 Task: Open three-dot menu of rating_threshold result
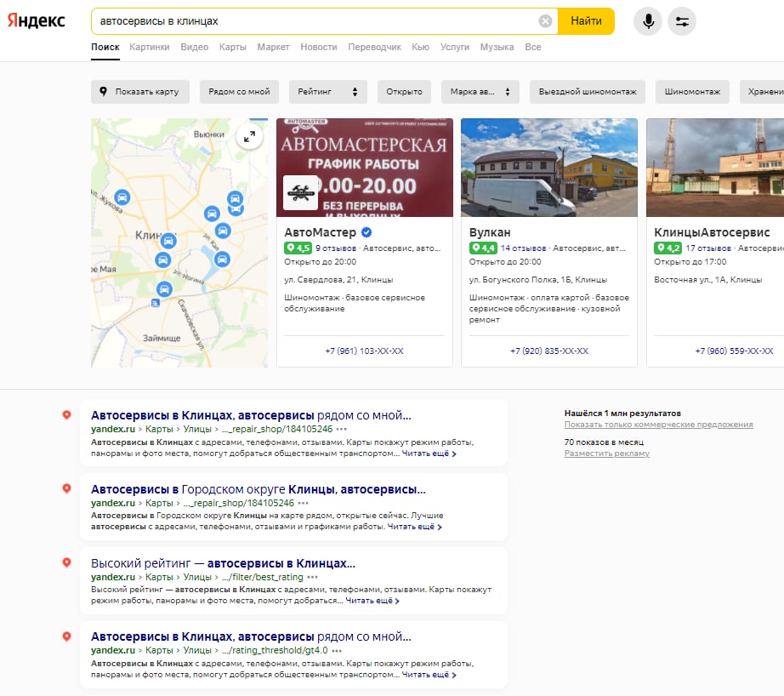coord(337,650)
